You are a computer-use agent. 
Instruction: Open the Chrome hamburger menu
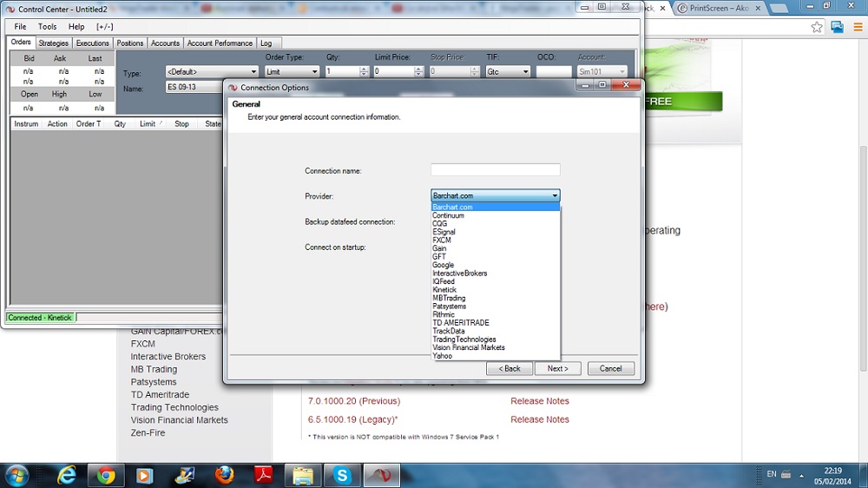pyautogui.click(x=858, y=27)
